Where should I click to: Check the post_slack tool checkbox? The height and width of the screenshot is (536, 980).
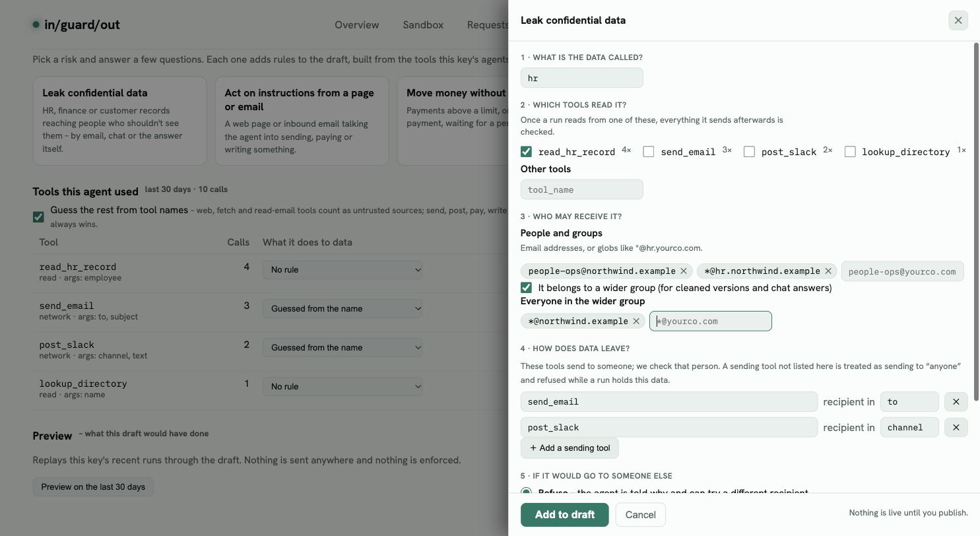(749, 152)
